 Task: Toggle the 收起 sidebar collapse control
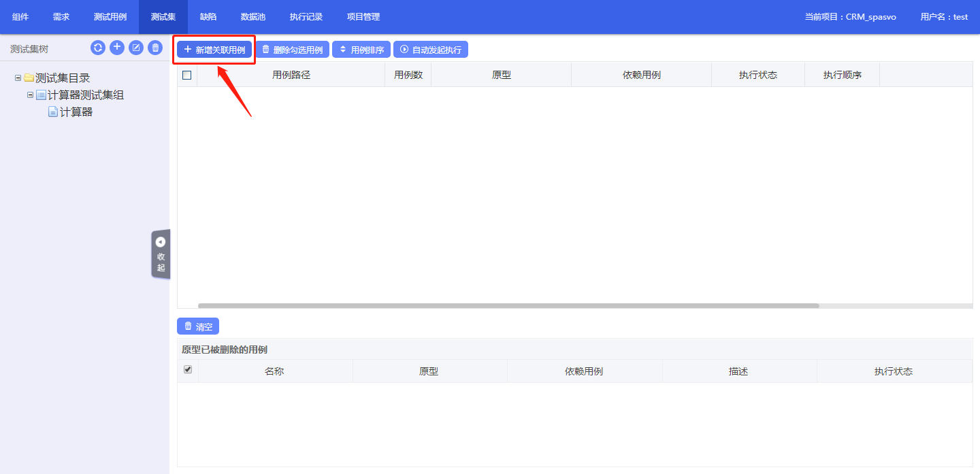click(161, 254)
